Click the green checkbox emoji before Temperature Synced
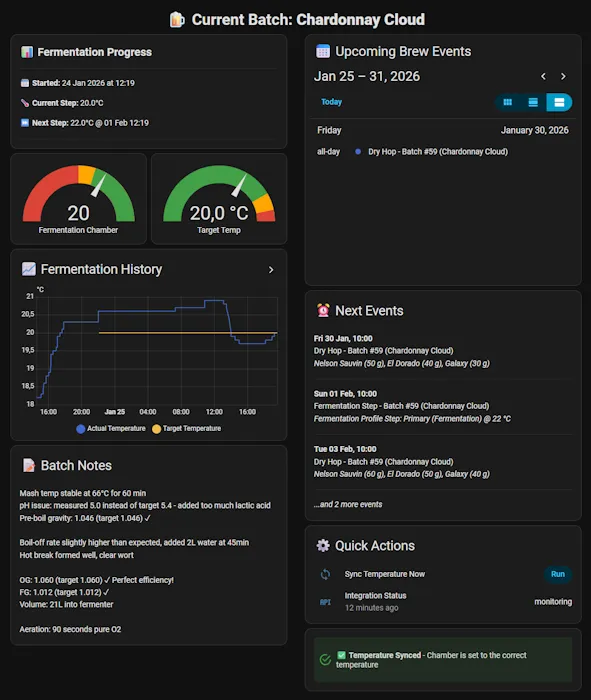Screen dimensions: 591x700 [341, 655]
